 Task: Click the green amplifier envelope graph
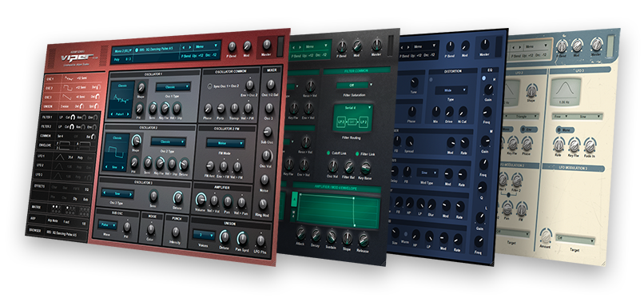[x=338, y=210]
